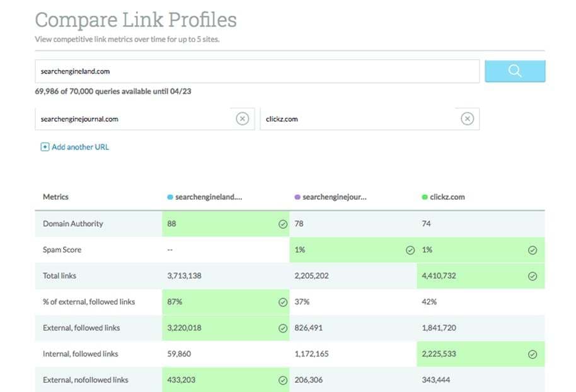Viewport: 576px width, 392px height.
Task: Click the plus icon to add URL
Action: (x=45, y=147)
